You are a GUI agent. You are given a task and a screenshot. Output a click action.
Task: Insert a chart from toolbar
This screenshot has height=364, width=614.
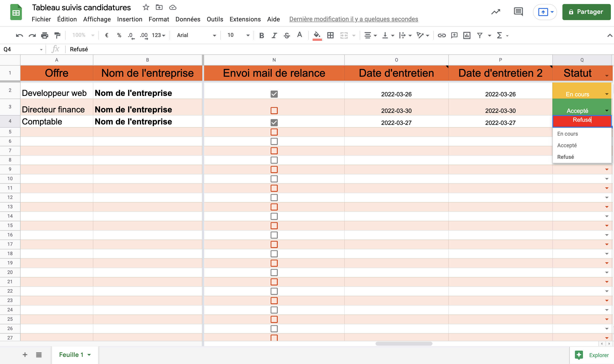[466, 35]
